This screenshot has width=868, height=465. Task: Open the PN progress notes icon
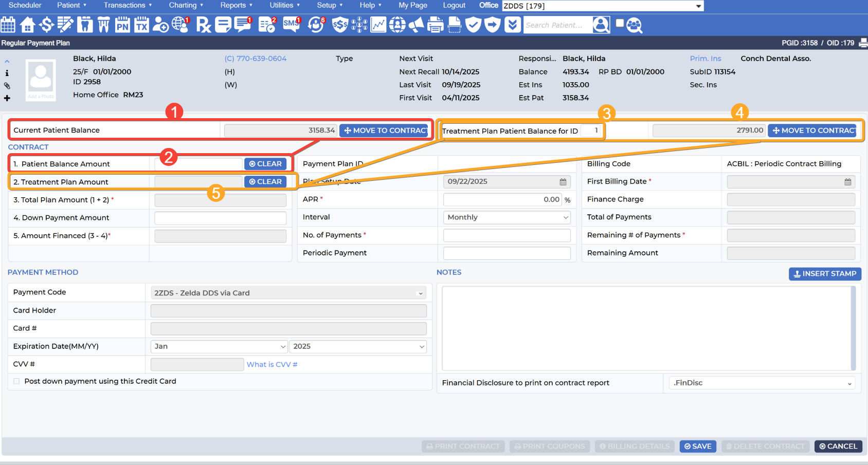point(122,25)
